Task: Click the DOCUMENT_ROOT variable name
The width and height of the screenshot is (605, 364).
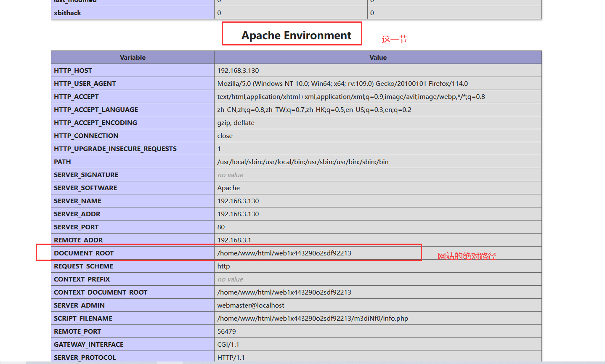Action: click(84, 253)
